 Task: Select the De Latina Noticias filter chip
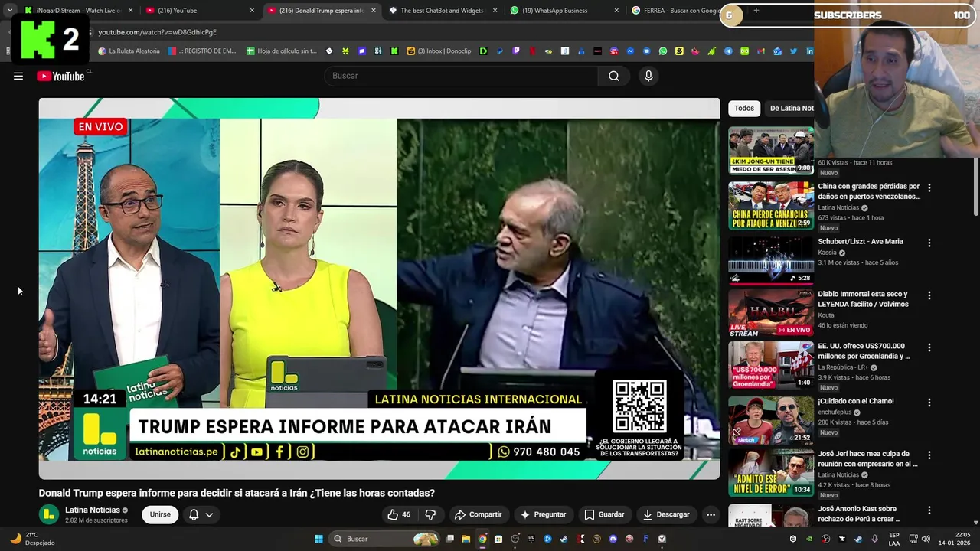[x=791, y=108]
